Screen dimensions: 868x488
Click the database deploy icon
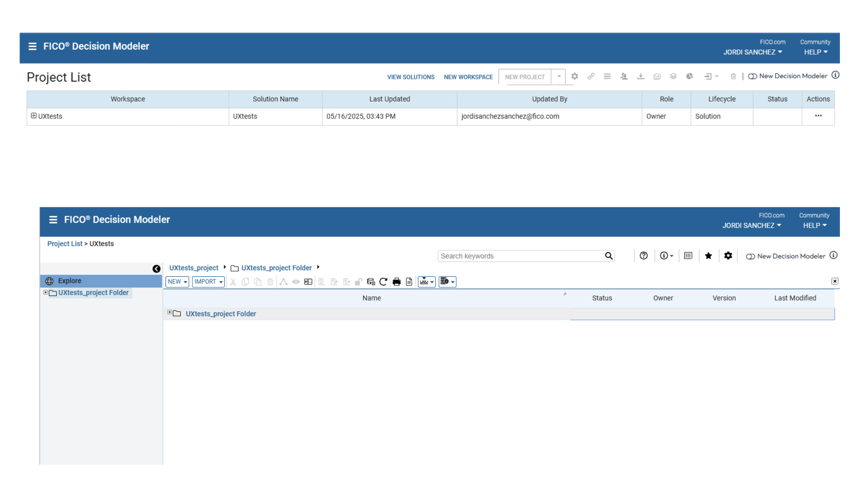tap(371, 282)
